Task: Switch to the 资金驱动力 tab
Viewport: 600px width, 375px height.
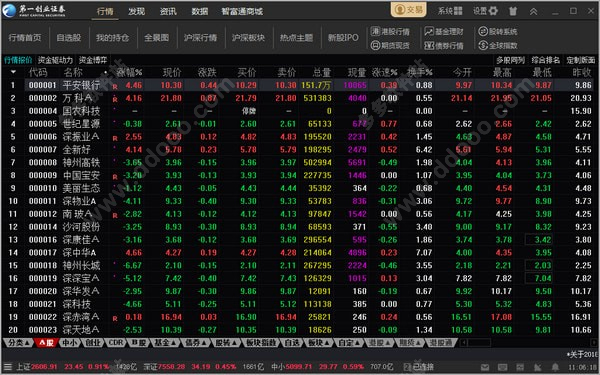Action: click(x=55, y=60)
